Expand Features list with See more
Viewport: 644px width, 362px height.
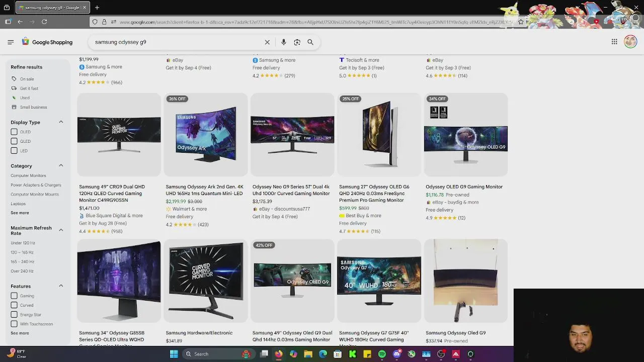pyautogui.click(x=20, y=333)
